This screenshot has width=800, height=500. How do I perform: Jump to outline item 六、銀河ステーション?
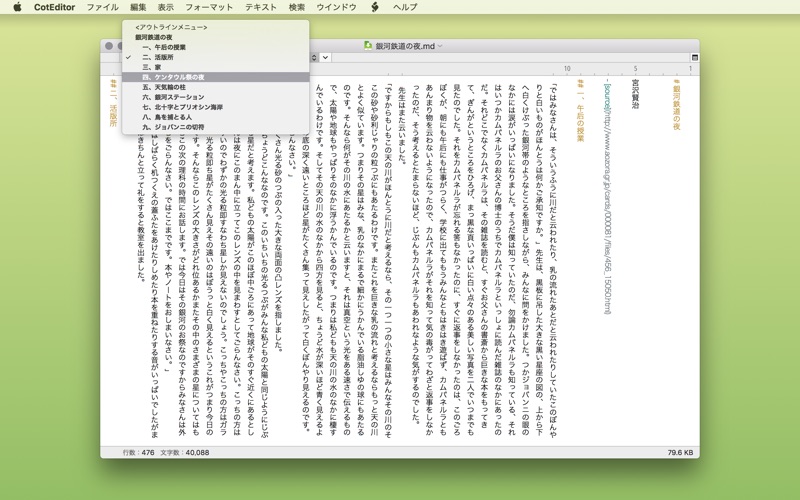pyautogui.click(x=215, y=97)
